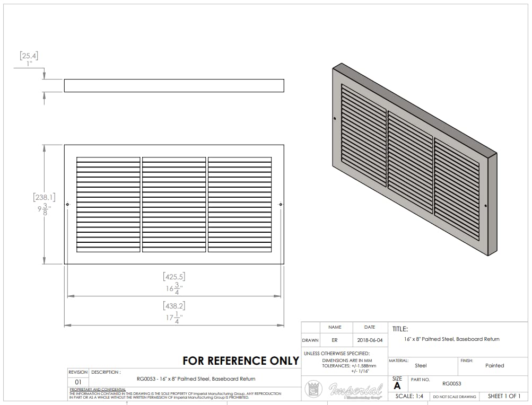Click the SCALE: 1:4 field
Viewport: 532px width, 405px height.
411,396
